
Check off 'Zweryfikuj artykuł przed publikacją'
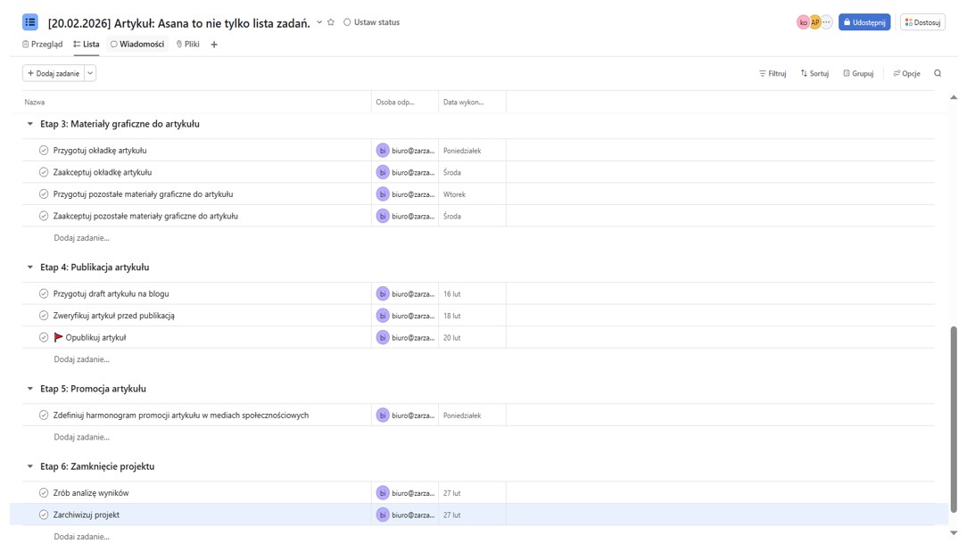[44, 316]
